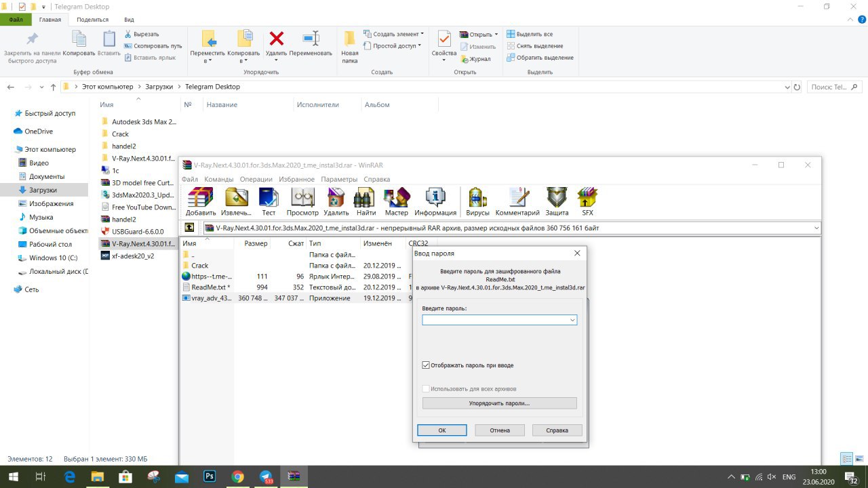Open the Команды menu in WinRAR
The image size is (868, 488).
219,179
